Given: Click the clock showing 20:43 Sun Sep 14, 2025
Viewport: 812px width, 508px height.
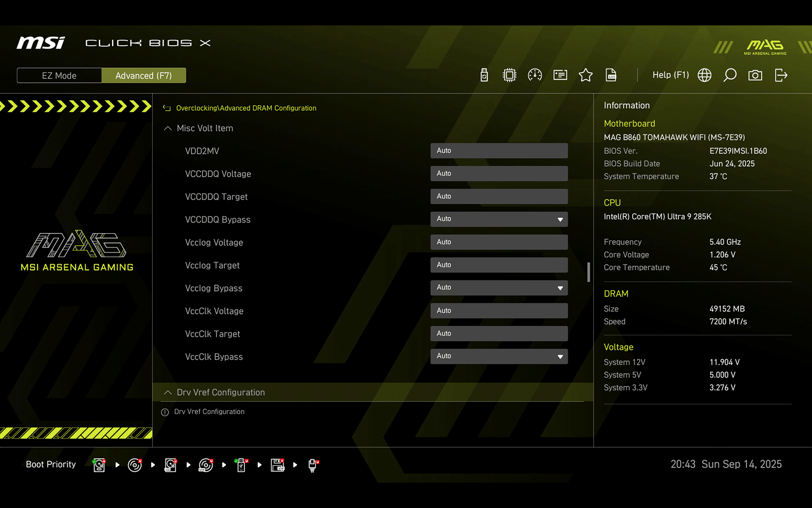Looking at the screenshot, I should (x=726, y=464).
